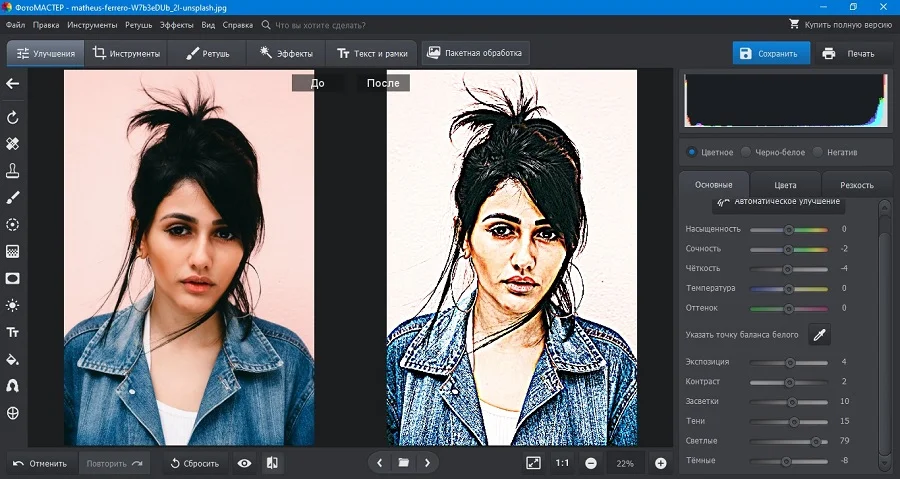This screenshot has height=479, width=900.
Task: Click the Сохранить button
Action: point(770,54)
